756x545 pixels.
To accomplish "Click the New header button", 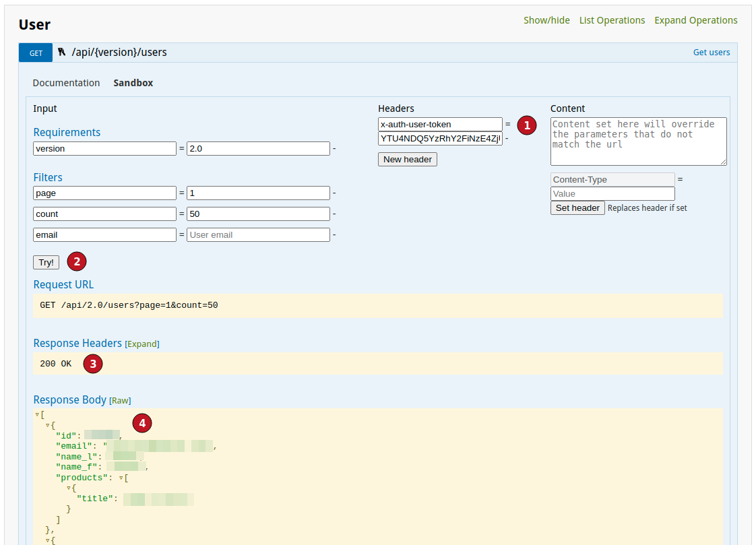I will click(x=408, y=160).
